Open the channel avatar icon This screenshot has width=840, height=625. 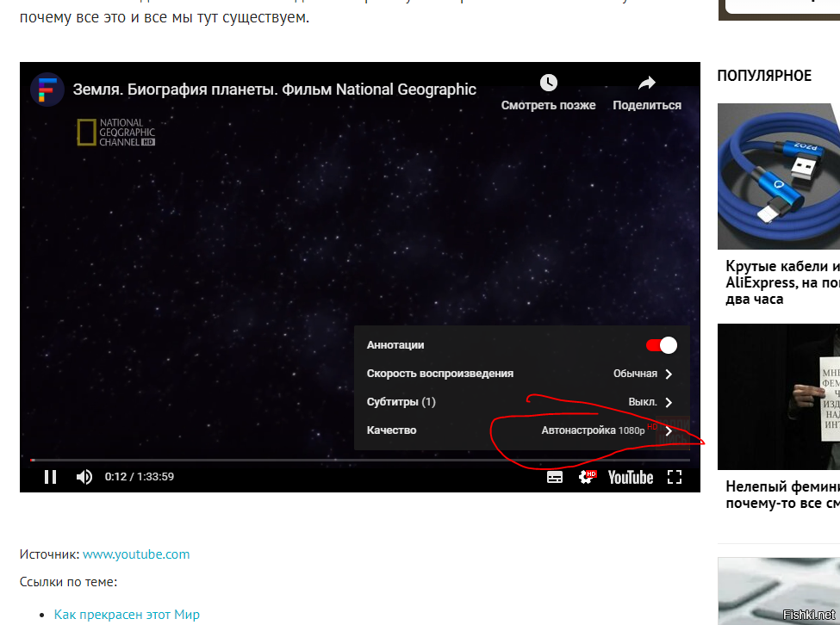[47, 90]
